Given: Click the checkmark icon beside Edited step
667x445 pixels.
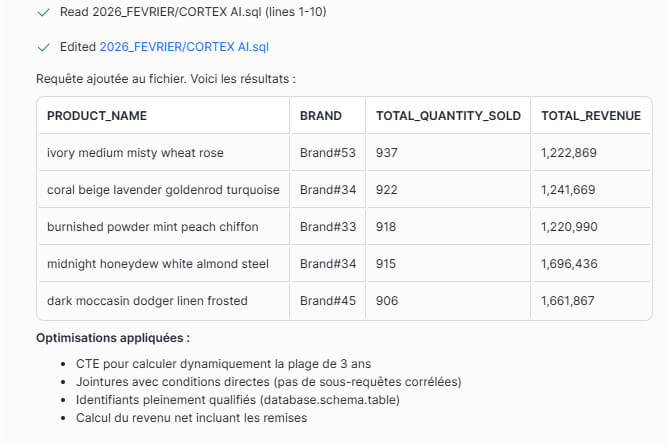Looking at the screenshot, I should 42,47.
